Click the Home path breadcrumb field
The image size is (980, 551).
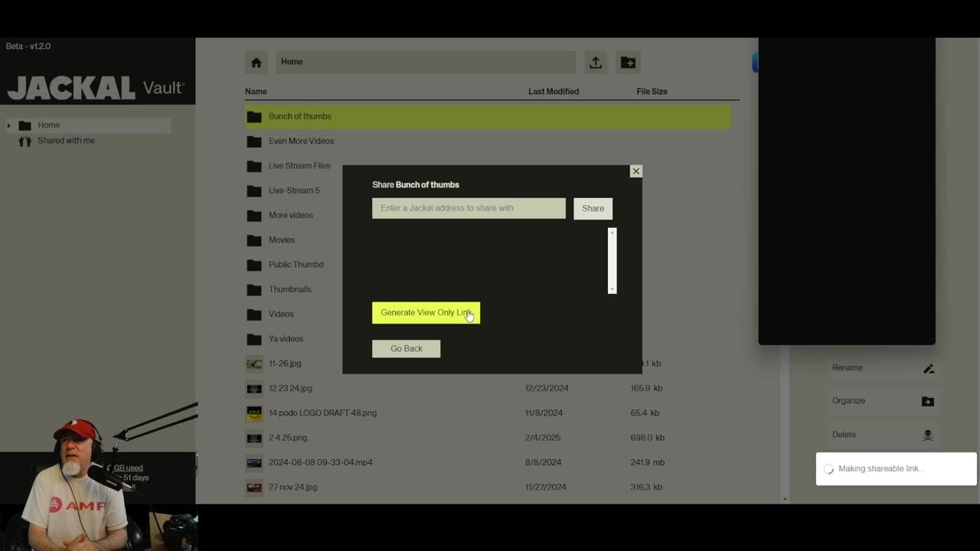(x=426, y=63)
